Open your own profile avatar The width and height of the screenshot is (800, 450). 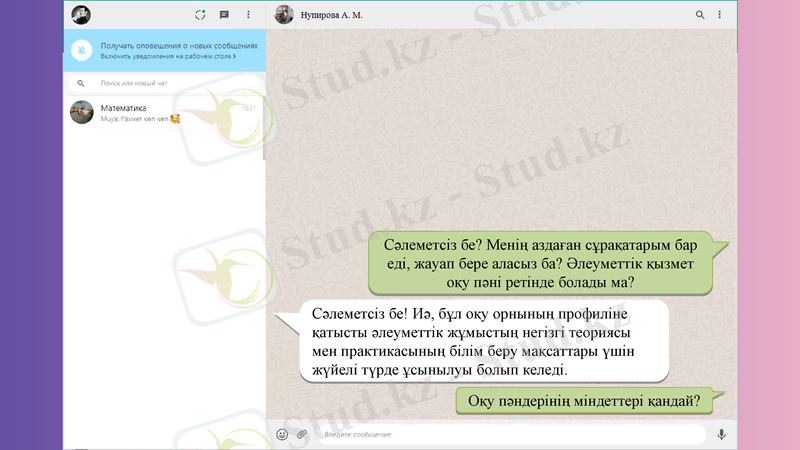pos(81,15)
